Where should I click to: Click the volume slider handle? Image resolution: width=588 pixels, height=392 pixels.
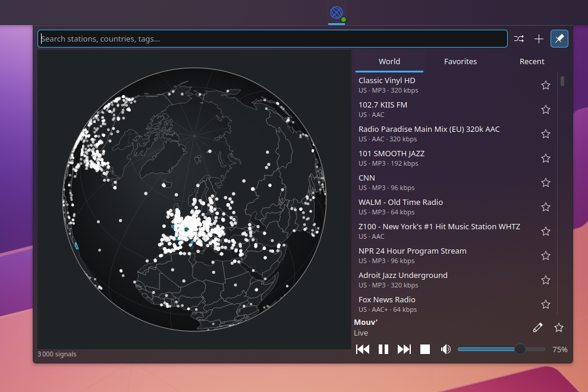(x=520, y=349)
